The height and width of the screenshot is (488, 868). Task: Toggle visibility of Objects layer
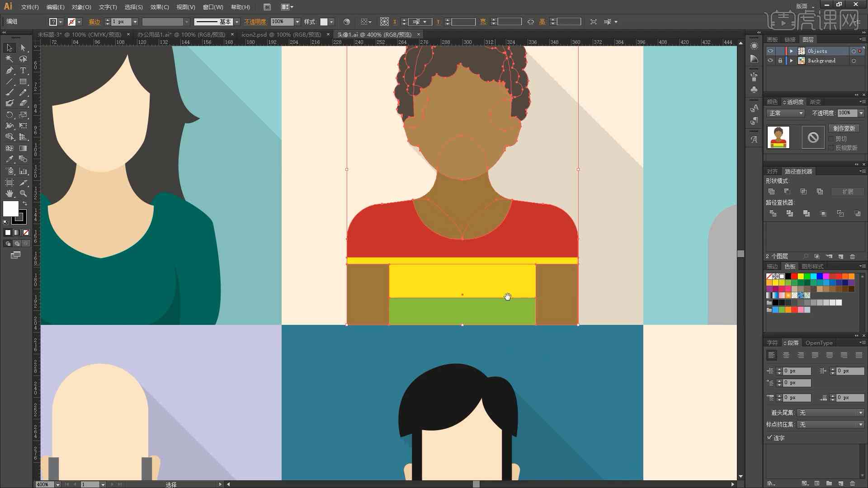pos(769,51)
